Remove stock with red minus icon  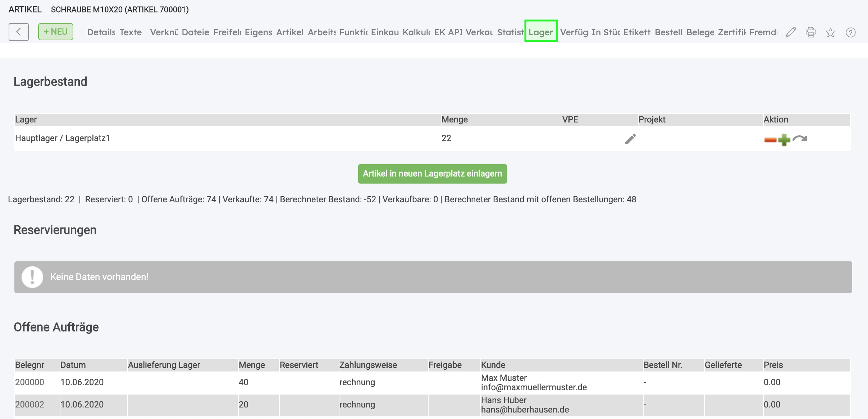(x=770, y=140)
